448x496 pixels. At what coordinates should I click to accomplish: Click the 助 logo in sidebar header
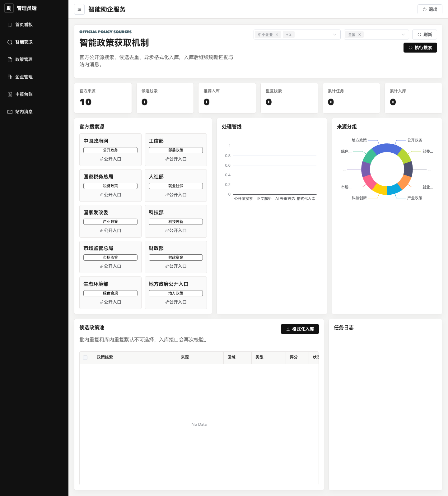[9, 8]
